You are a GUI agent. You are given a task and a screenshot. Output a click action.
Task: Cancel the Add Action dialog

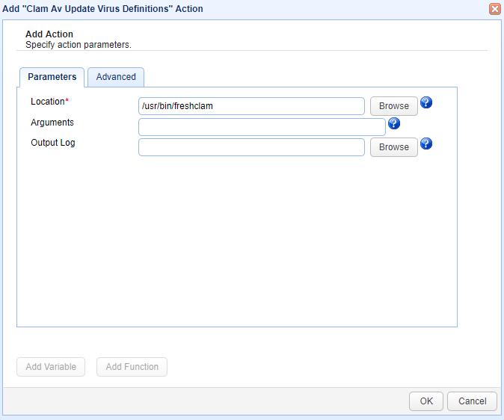[472, 401]
